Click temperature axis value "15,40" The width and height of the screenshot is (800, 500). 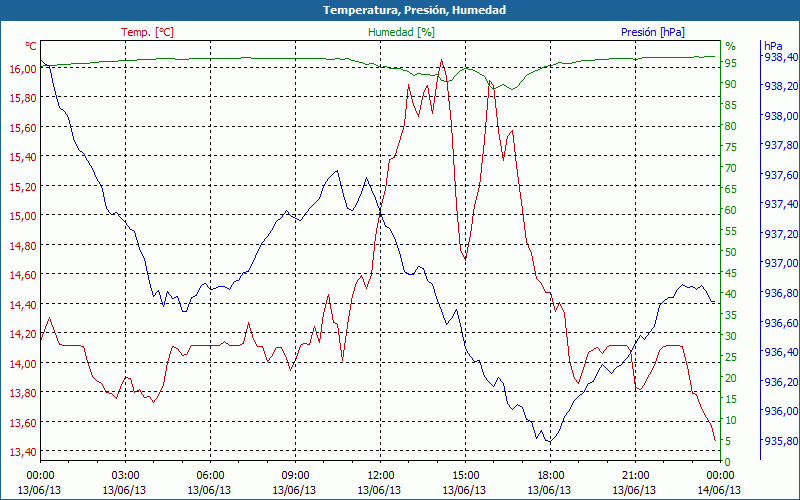(23, 157)
